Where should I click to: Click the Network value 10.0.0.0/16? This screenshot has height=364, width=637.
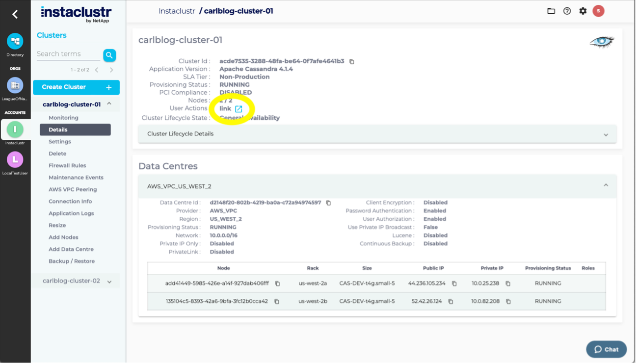pos(224,235)
